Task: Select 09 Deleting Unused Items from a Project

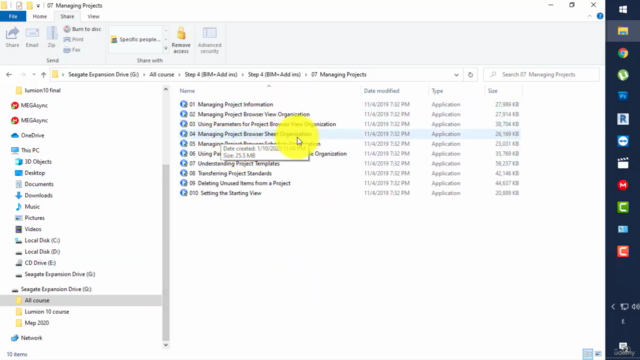Action: pos(240,183)
